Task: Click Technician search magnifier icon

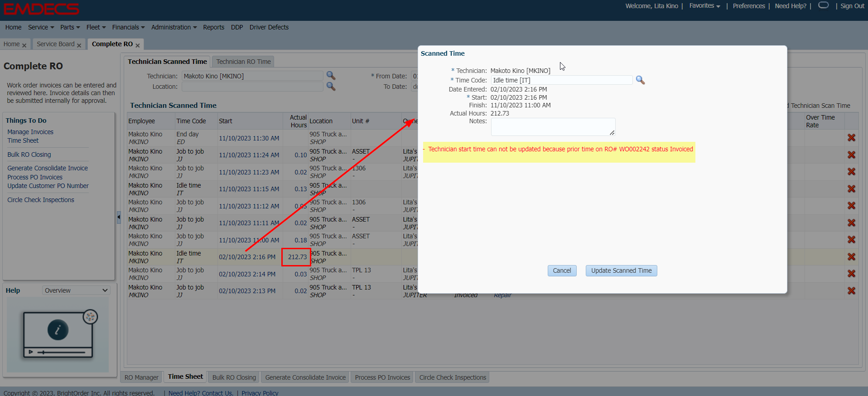Action: click(331, 76)
